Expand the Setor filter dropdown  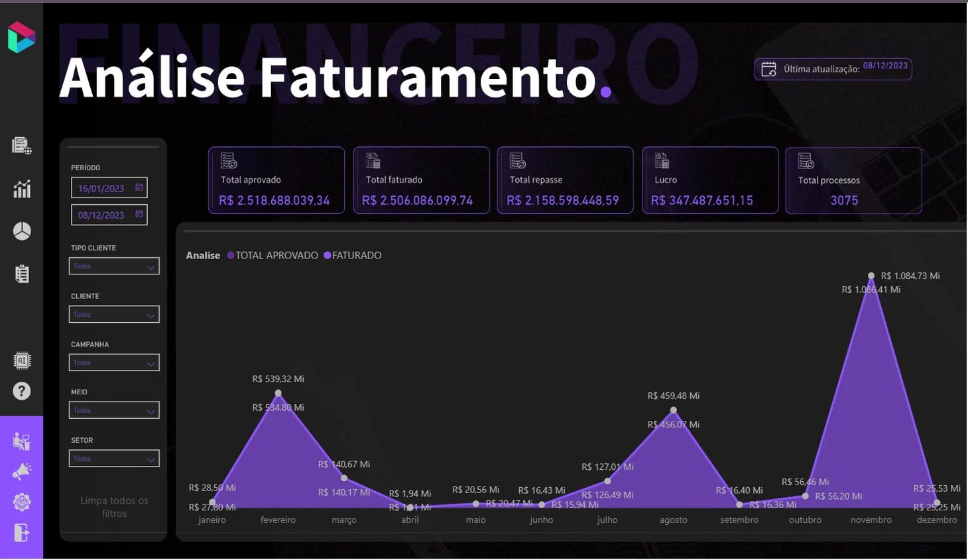point(114,459)
